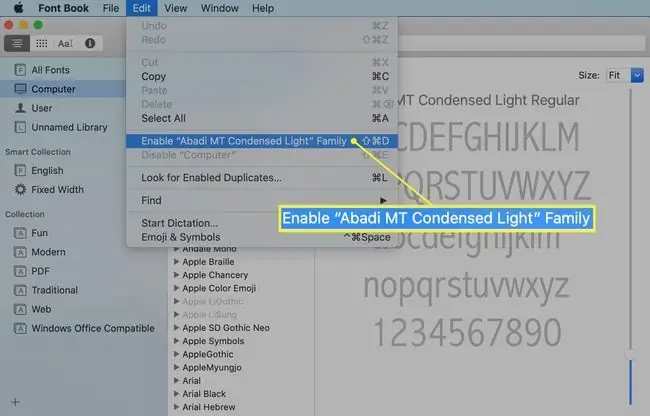Choose Select All in the Edit menu
The width and height of the screenshot is (650, 416).
pos(262,118)
